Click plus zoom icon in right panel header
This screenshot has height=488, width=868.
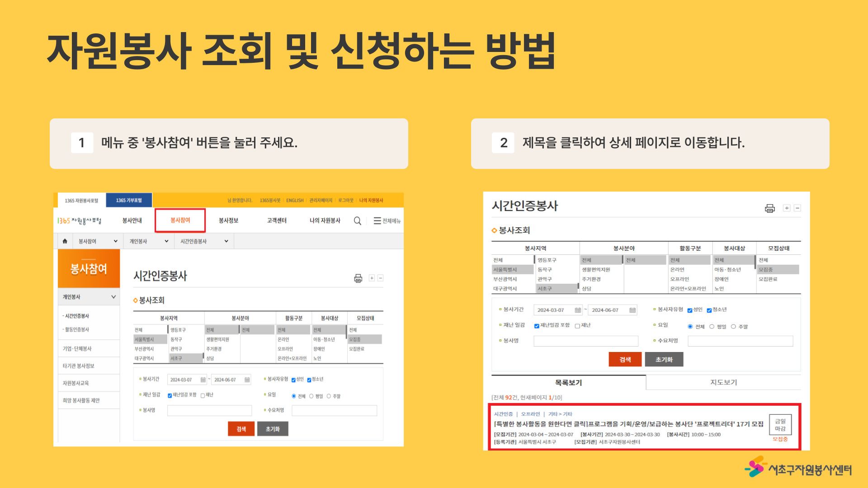tap(787, 208)
